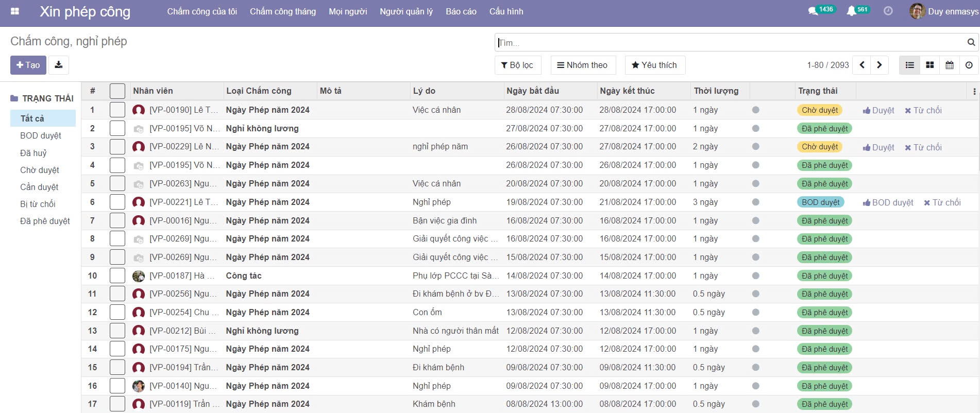Click the search magnifier icon
The height and width of the screenshot is (413, 980).
pyautogui.click(x=971, y=42)
